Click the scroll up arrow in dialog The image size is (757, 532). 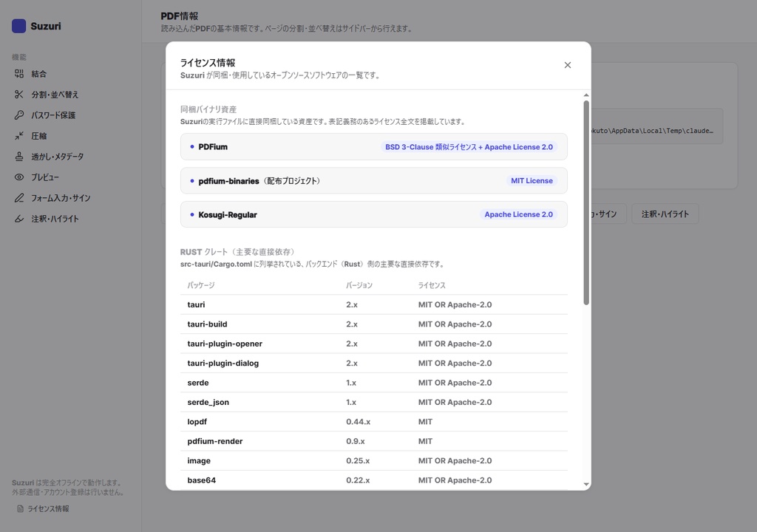coord(586,95)
